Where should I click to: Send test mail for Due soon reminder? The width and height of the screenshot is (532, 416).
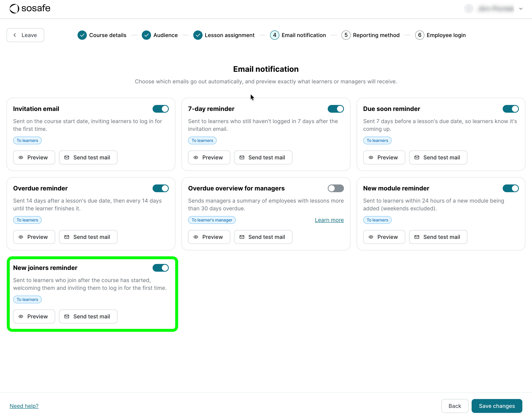pyautogui.click(x=438, y=157)
